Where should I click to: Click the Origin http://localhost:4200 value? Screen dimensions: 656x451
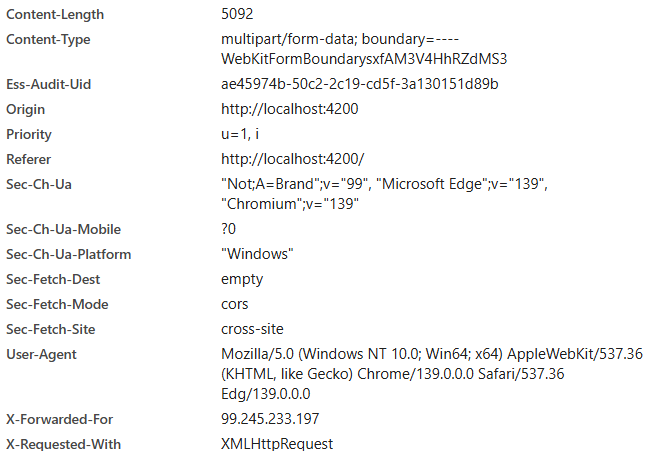pyautogui.click(x=290, y=109)
